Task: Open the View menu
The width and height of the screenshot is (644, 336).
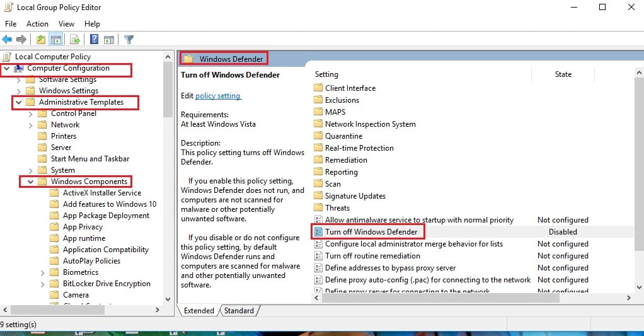Action: (66, 24)
